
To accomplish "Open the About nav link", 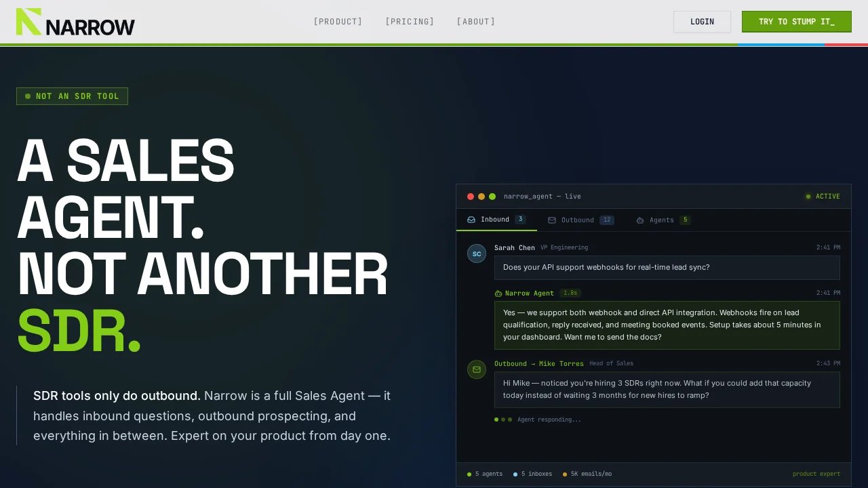I will 475,22.
